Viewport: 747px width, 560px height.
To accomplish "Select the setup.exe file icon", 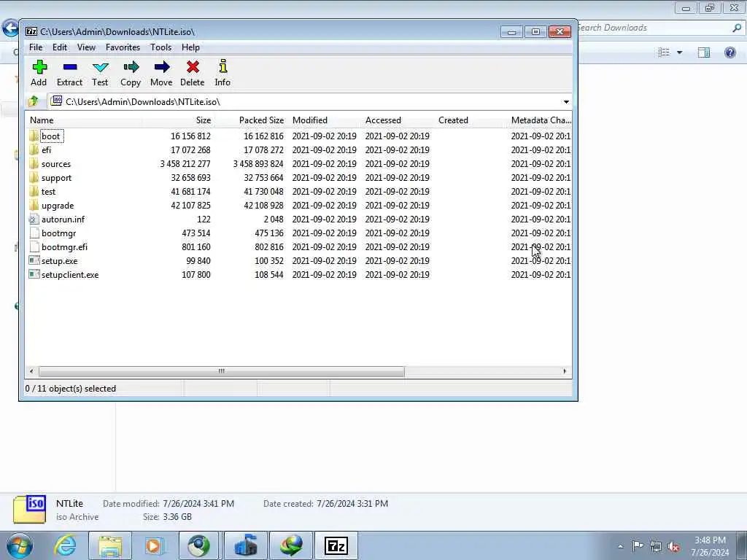I will pyautogui.click(x=34, y=260).
